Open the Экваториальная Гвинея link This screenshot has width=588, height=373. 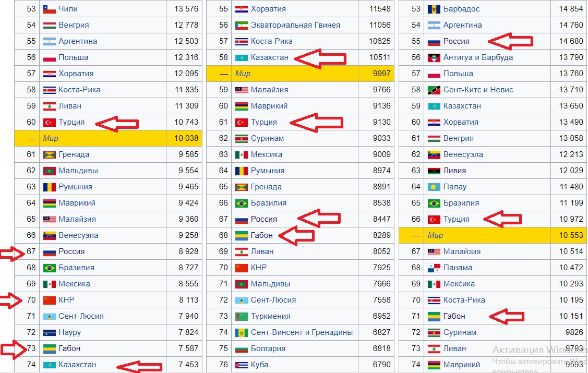coord(295,25)
